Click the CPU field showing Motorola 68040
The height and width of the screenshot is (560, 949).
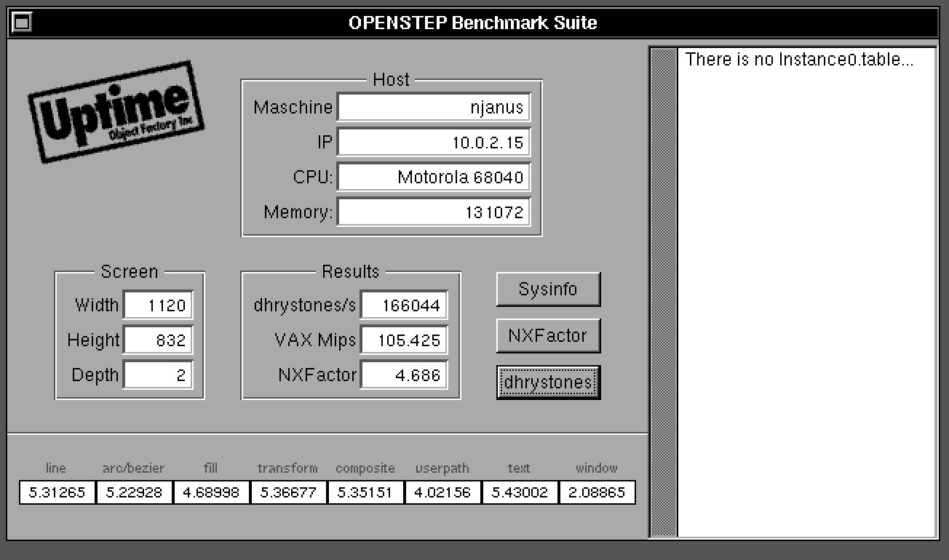click(x=434, y=177)
